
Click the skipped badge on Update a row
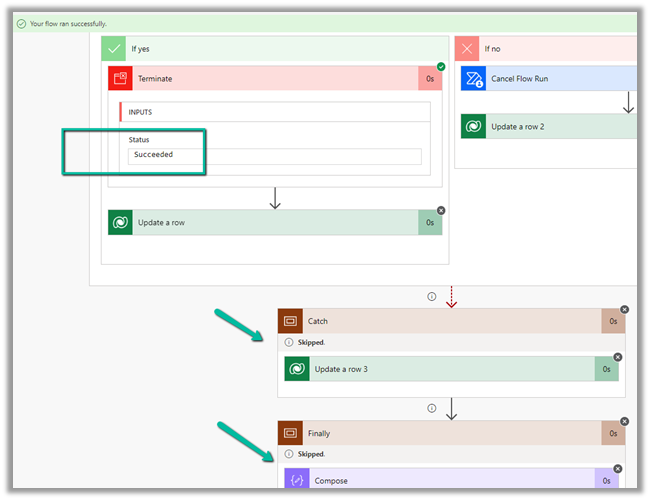(441, 211)
